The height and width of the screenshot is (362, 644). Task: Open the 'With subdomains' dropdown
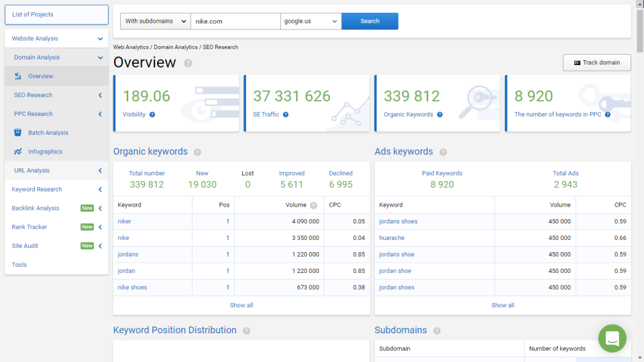(156, 21)
